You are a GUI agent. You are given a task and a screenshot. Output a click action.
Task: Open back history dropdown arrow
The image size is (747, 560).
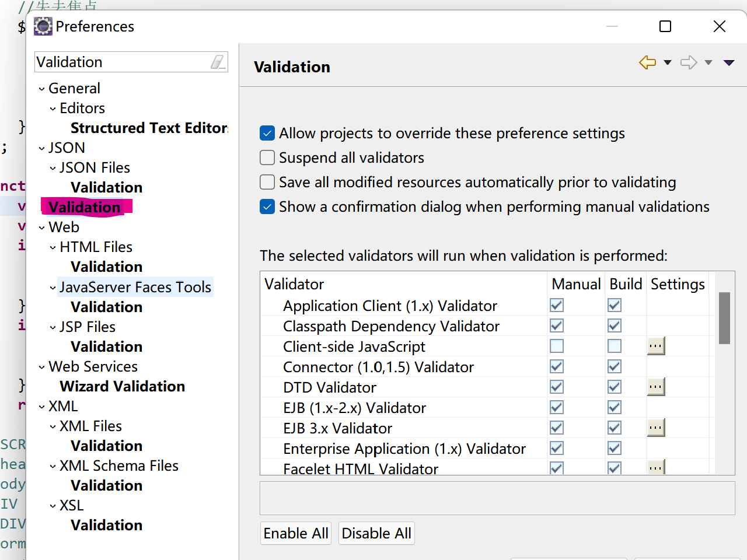coord(668,62)
